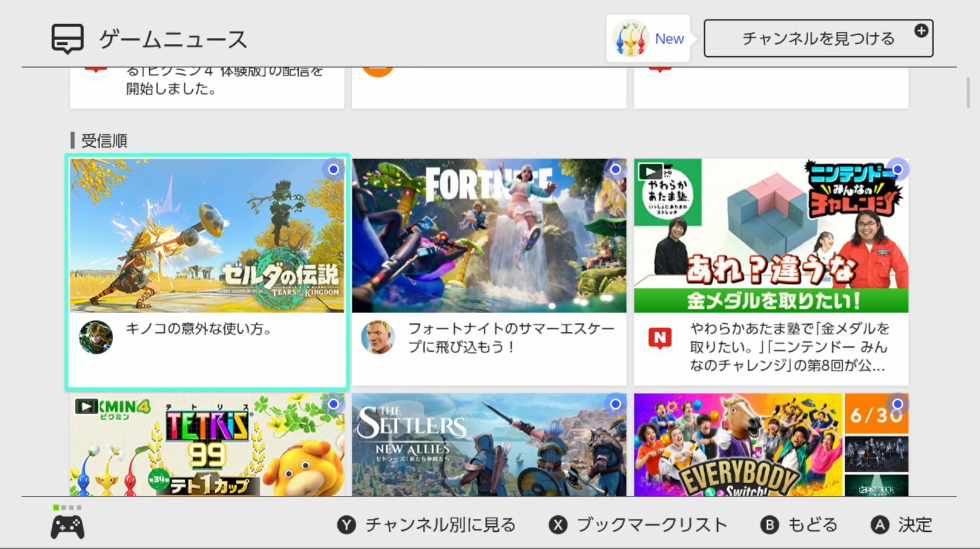The height and width of the screenshot is (549, 980).
Task: Select the headline フォートナイトのサマーエスケープに飛び込もう！
Action: coord(511,337)
